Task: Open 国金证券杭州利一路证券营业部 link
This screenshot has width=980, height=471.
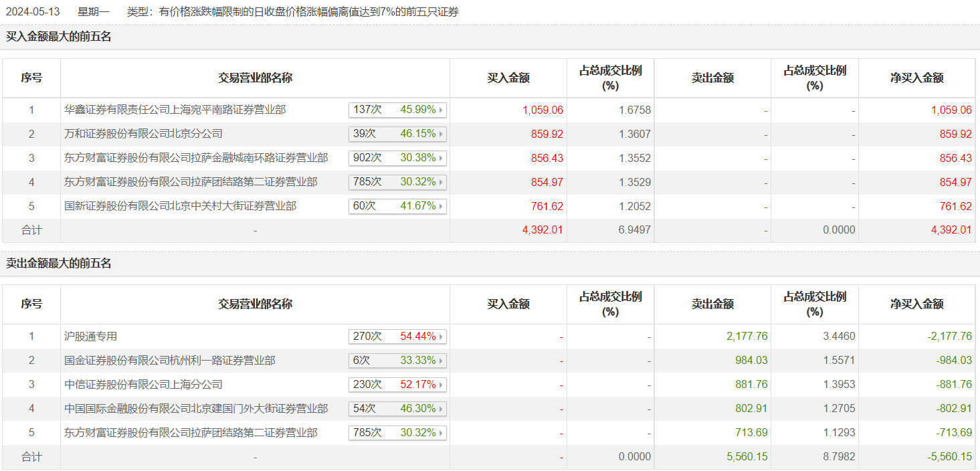Action: point(169,361)
